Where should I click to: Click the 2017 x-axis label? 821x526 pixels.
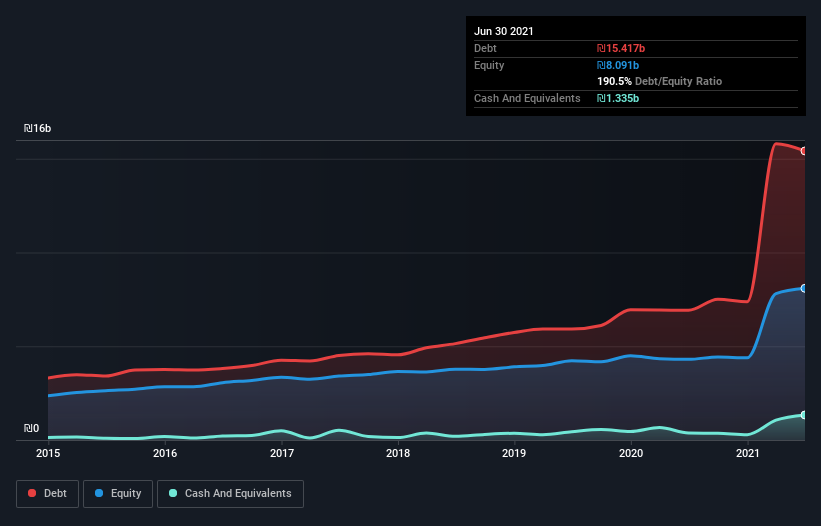(x=282, y=453)
